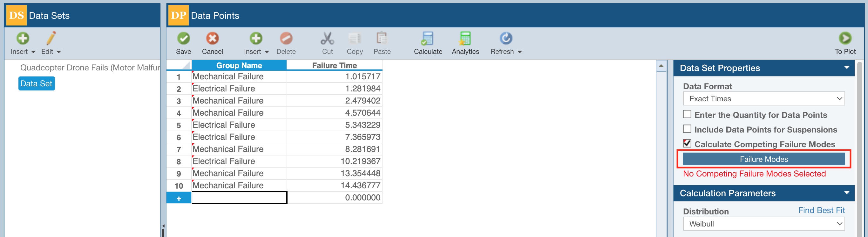This screenshot has height=237, width=868.
Task: Open the Data Format dropdown
Action: (763, 98)
